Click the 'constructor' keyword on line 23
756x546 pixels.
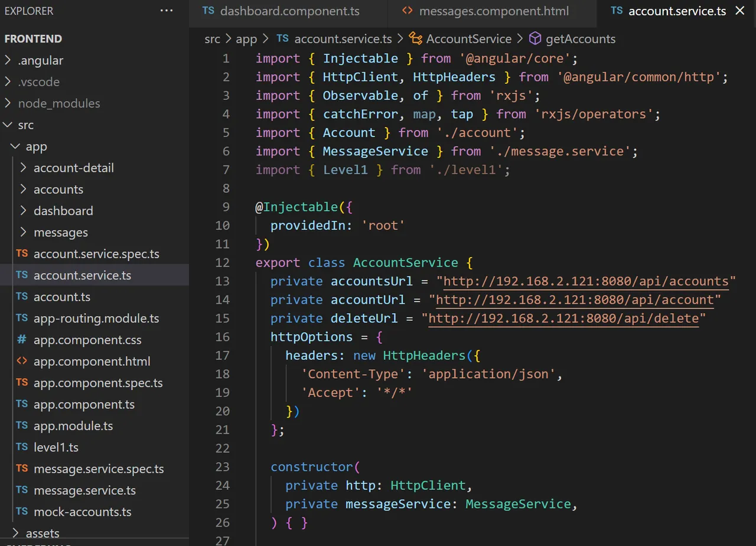(312, 467)
